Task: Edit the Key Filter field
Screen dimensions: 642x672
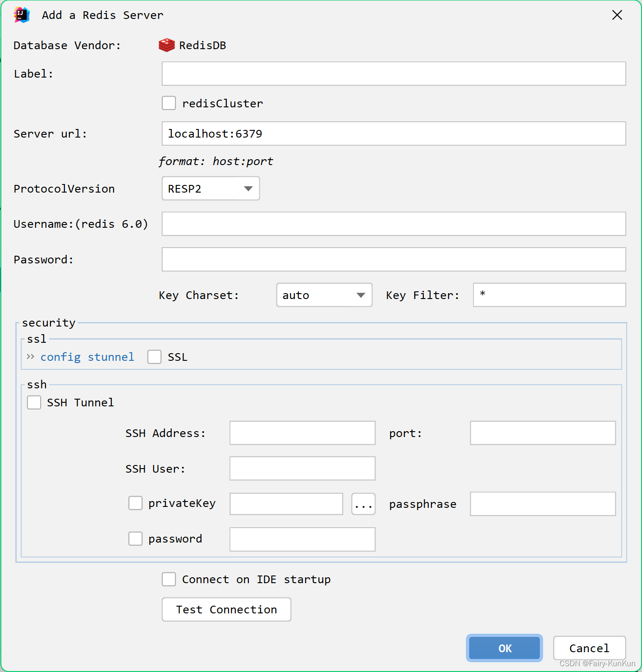Action: coord(549,295)
